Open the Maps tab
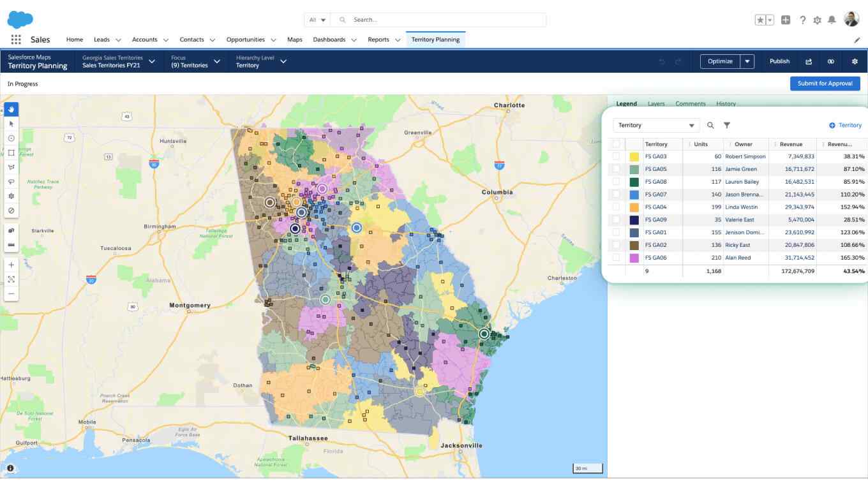 coord(295,40)
